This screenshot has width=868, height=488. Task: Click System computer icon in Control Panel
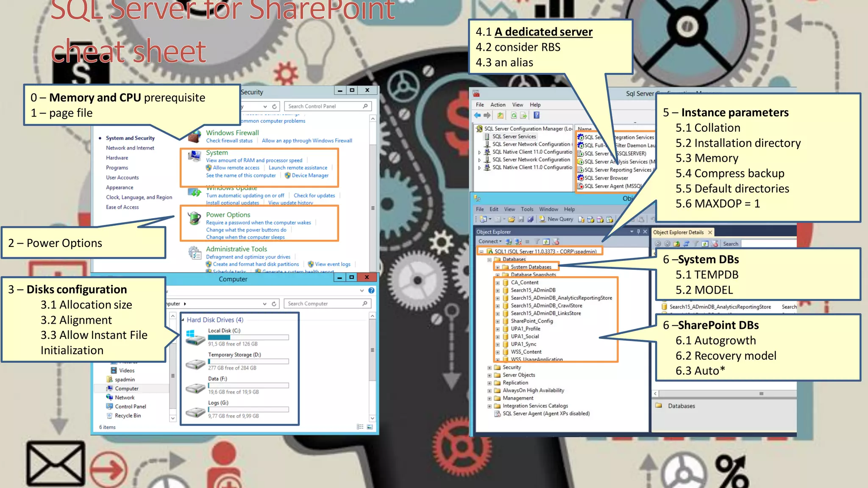(195, 157)
